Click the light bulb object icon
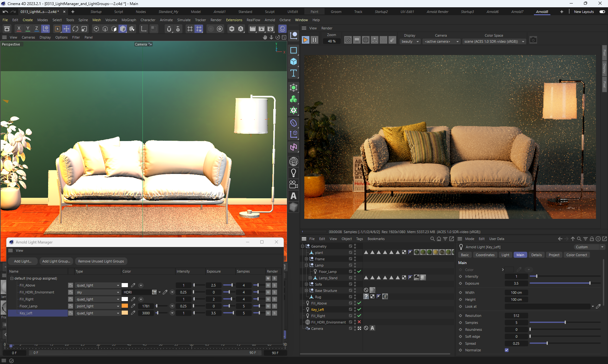 (294, 173)
